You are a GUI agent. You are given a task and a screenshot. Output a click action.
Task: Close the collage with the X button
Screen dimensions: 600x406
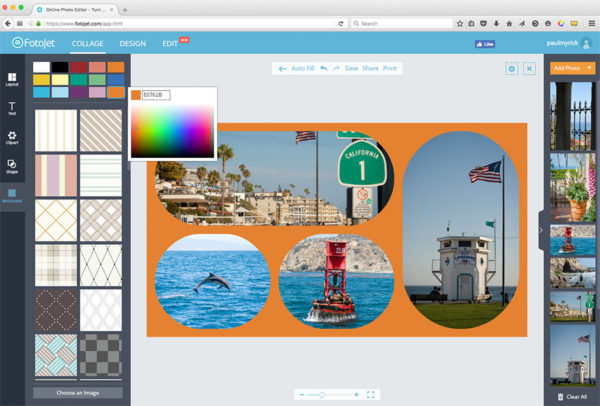click(x=529, y=69)
